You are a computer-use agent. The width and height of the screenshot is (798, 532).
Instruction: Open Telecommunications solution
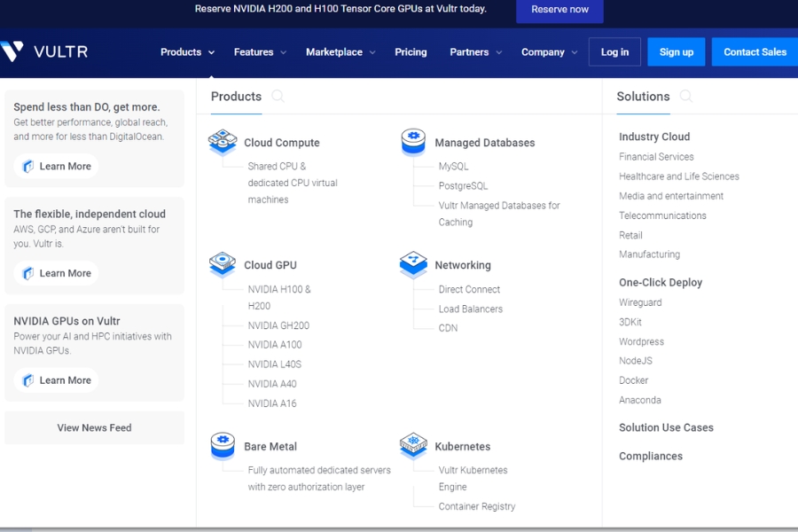tap(662, 215)
